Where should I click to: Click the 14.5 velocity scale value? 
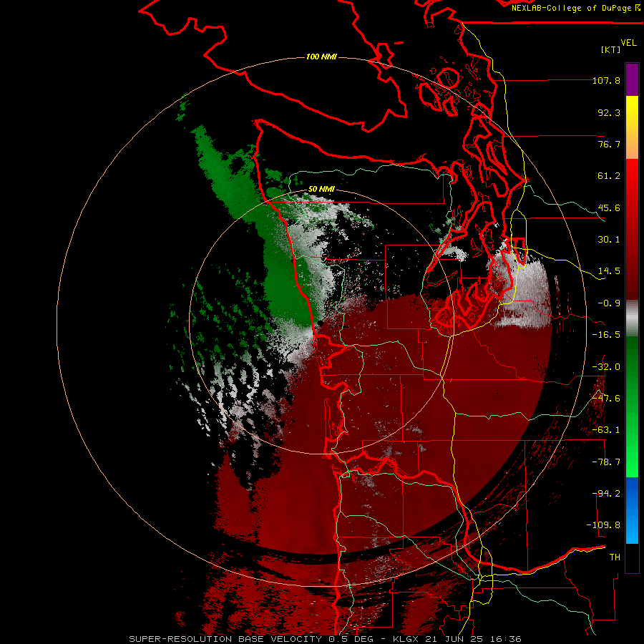click(609, 271)
